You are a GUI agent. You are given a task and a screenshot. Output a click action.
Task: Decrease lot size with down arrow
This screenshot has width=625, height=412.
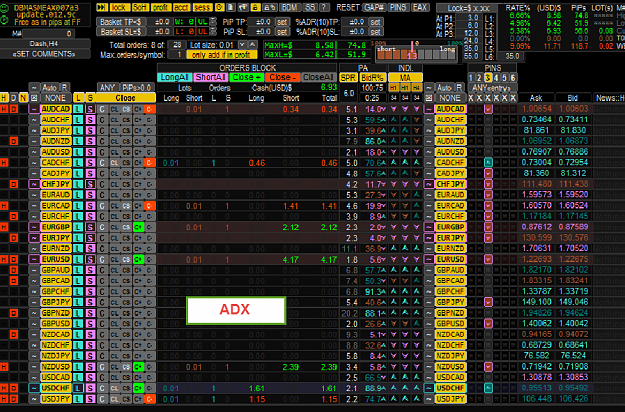tap(242, 45)
